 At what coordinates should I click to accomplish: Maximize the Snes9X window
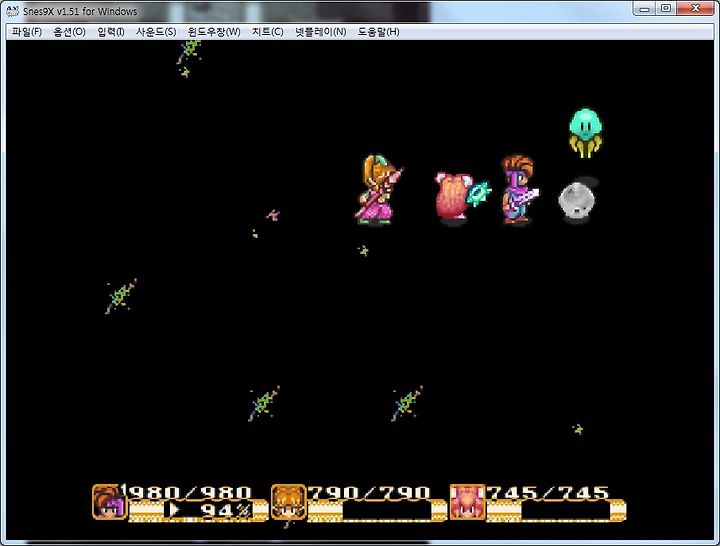665,8
